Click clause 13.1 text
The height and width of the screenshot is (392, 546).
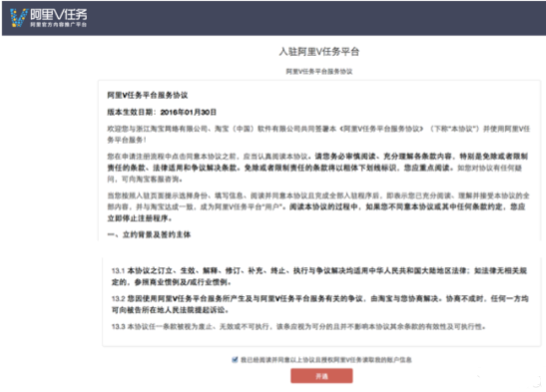pos(319,276)
